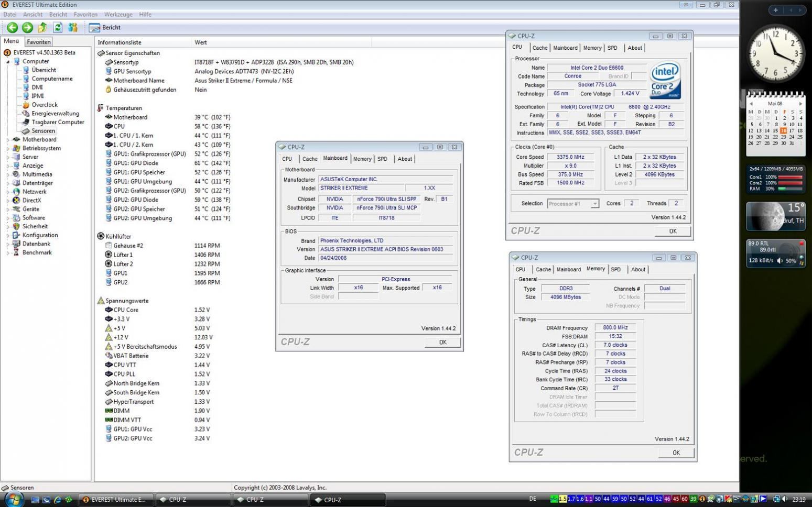Click the green Back arrow toolbar icon
The width and height of the screenshot is (812, 507).
coord(13,28)
